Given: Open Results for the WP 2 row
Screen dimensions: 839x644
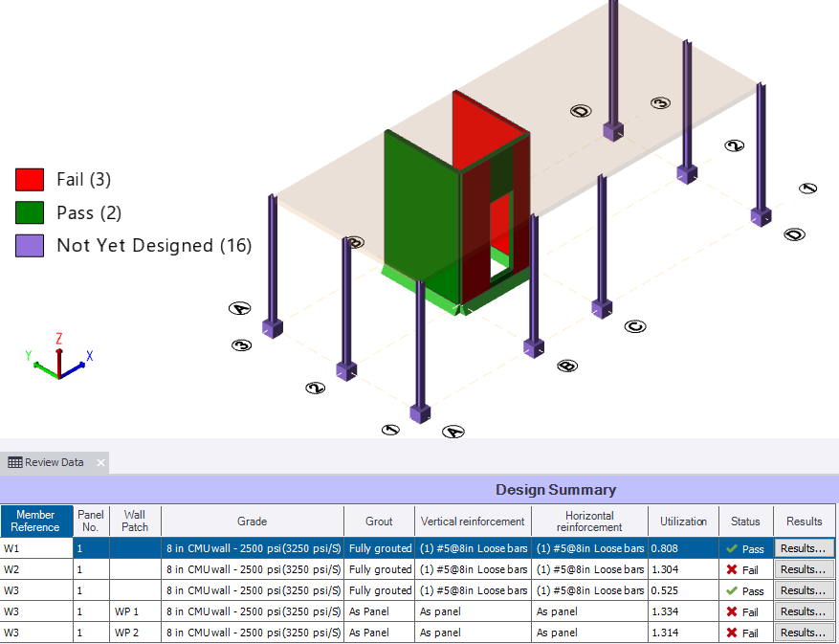Looking at the screenshot, I should click(804, 633).
